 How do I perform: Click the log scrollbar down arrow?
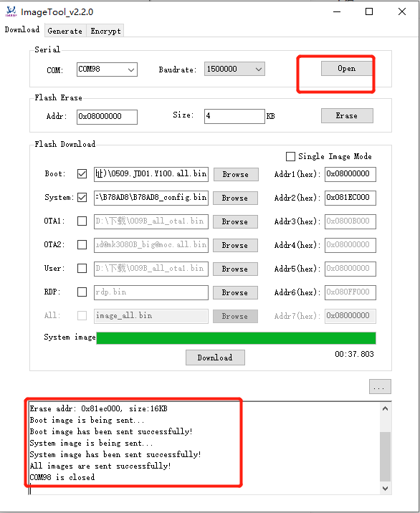coord(386,489)
